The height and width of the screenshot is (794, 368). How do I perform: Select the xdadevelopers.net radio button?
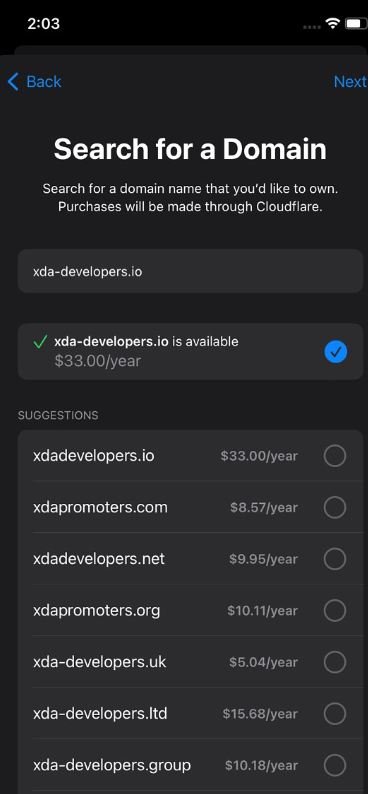pos(335,559)
